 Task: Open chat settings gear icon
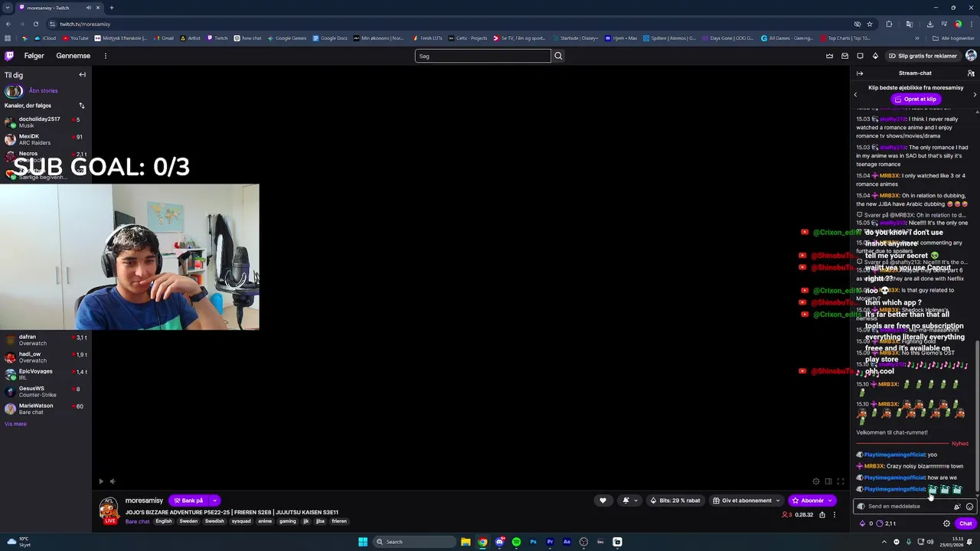[946, 524]
